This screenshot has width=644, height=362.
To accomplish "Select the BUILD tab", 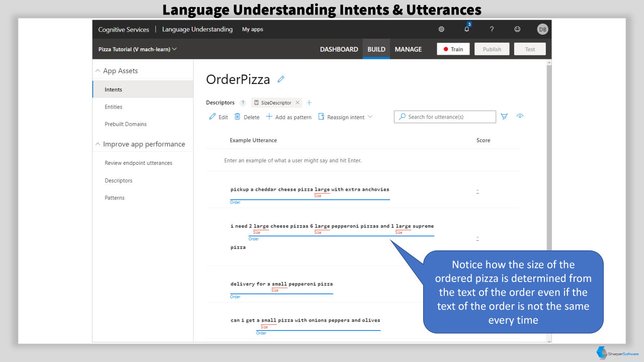I will pyautogui.click(x=376, y=49).
